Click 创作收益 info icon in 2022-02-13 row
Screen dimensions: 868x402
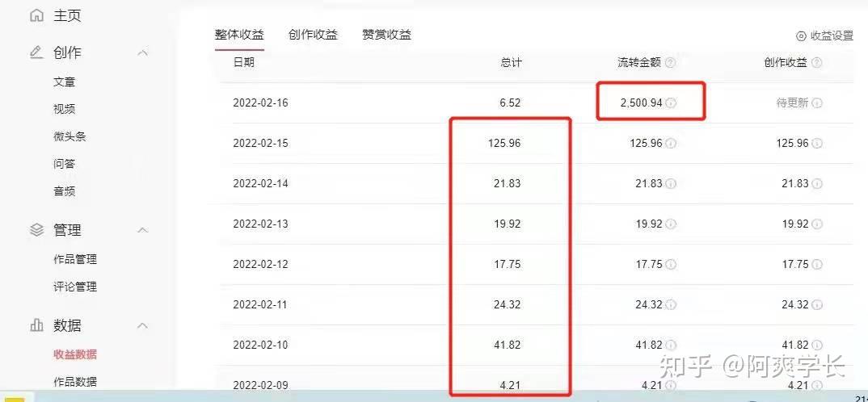(x=816, y=224)
